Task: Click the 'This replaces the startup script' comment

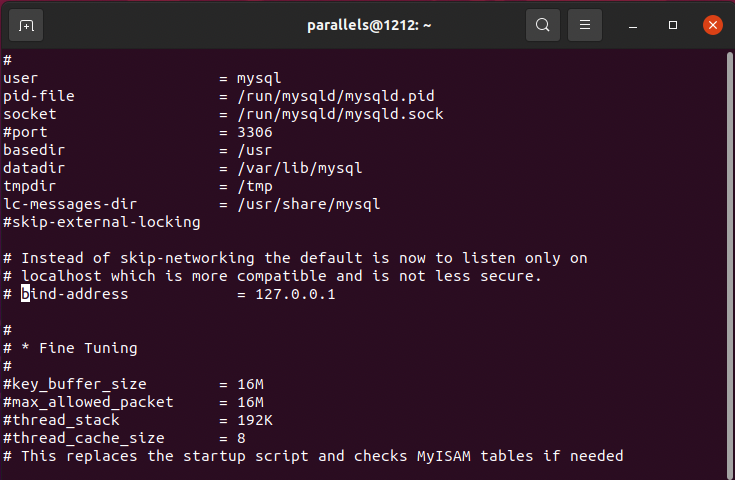Action: (313, 456)
